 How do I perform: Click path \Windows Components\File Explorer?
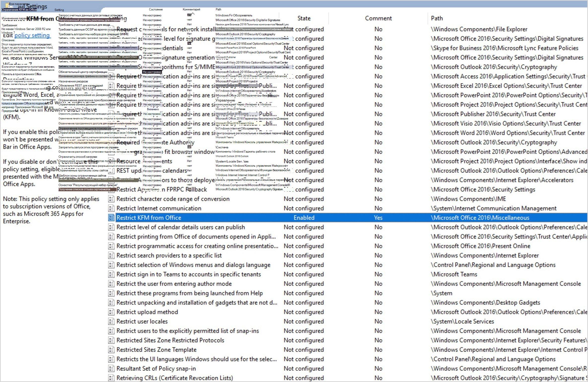coord(479,29)
